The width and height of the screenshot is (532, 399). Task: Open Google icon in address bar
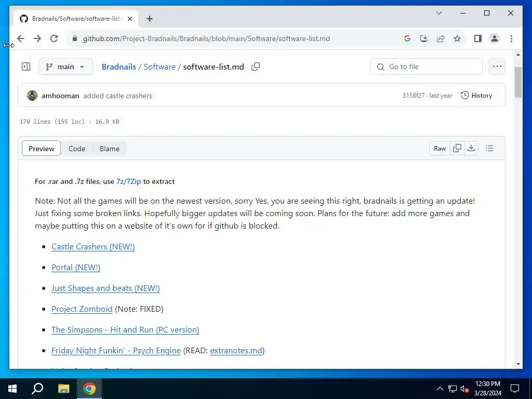point(407,38)
